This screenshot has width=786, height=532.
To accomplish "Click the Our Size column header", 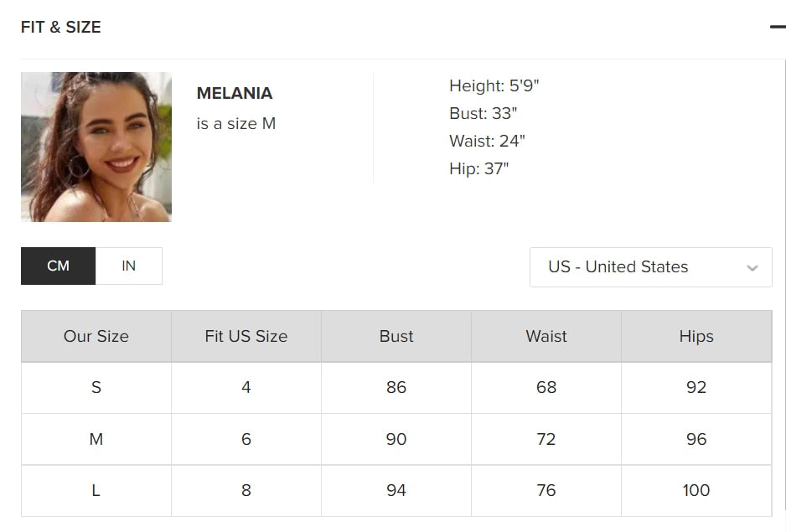I will tap(96, 336).
